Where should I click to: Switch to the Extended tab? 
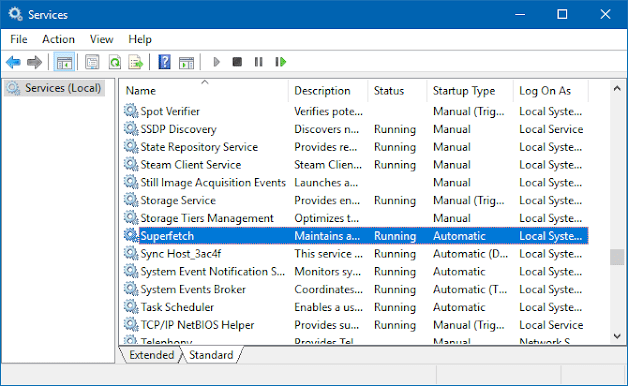[151, 355]
